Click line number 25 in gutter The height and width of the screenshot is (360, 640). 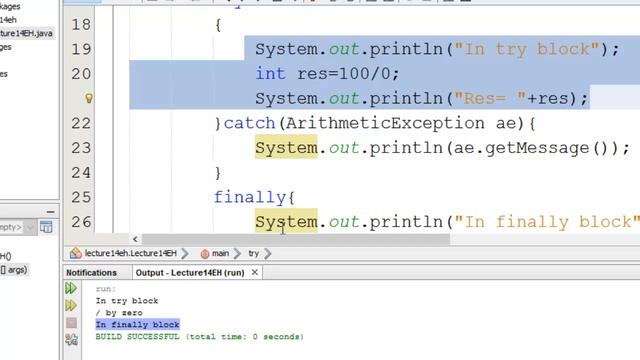(81, 198)
